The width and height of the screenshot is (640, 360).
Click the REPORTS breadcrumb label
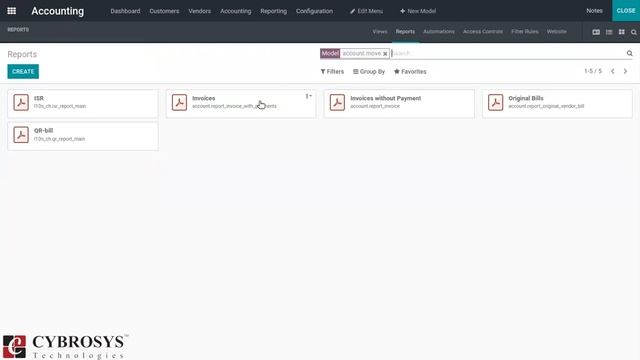18,29
